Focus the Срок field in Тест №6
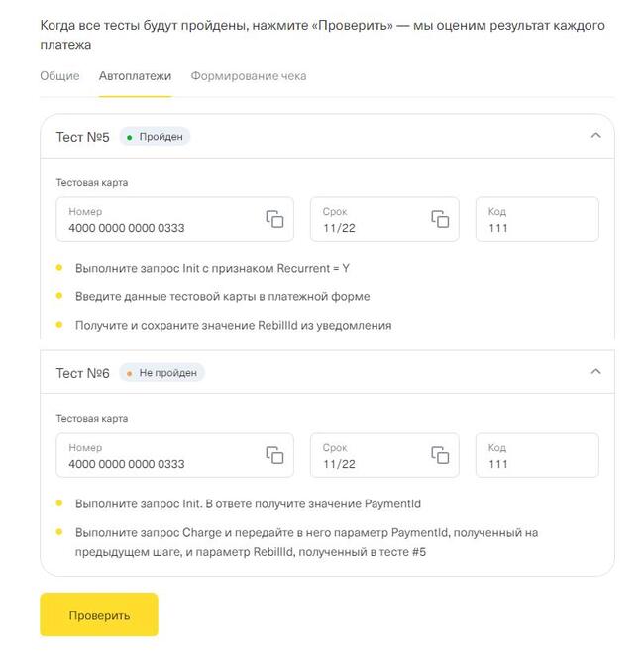This screenshot has width=644, height=667. (x=367, y=456)
